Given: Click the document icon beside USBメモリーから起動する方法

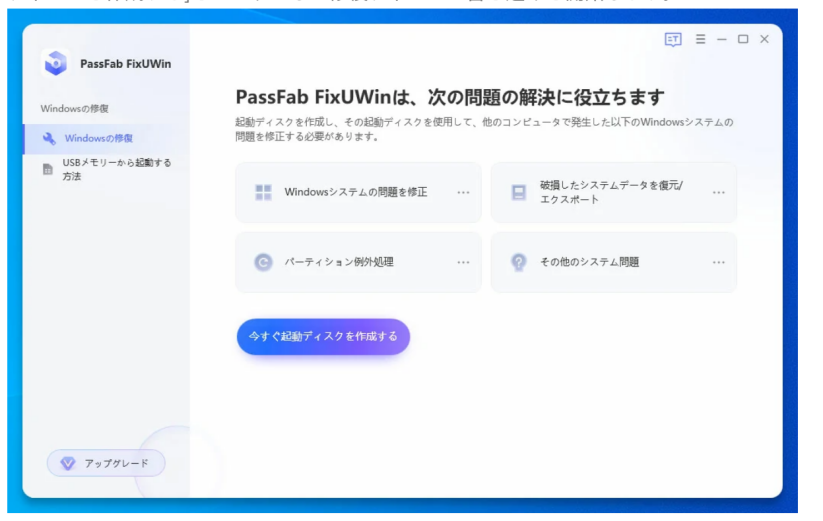Looking at the screenshot, I should coord(48,169).
